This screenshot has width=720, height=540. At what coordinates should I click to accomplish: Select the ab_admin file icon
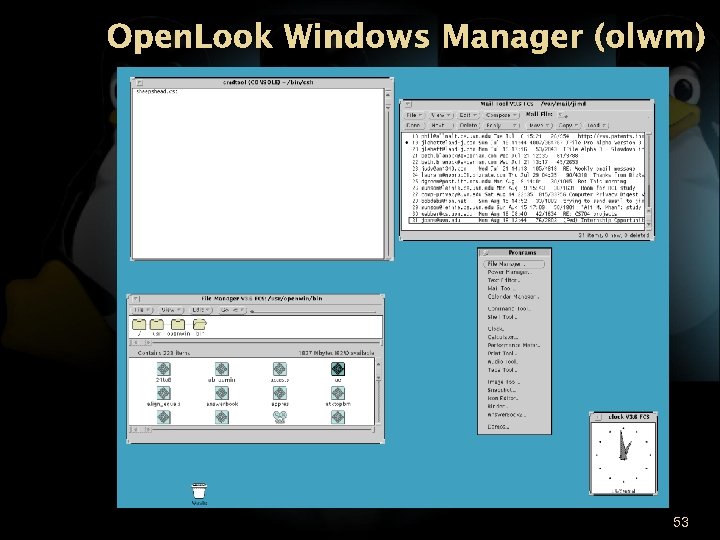point(222,369)
